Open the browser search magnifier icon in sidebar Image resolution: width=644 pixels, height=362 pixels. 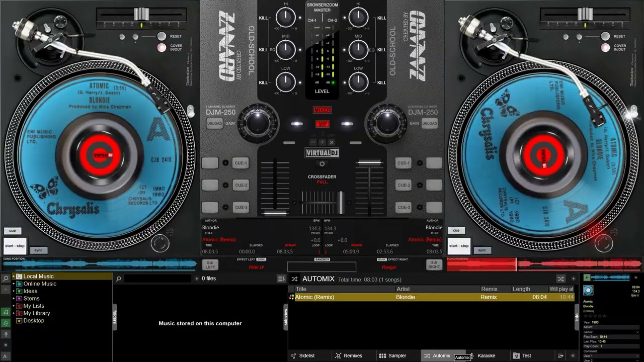pos(6,279)
